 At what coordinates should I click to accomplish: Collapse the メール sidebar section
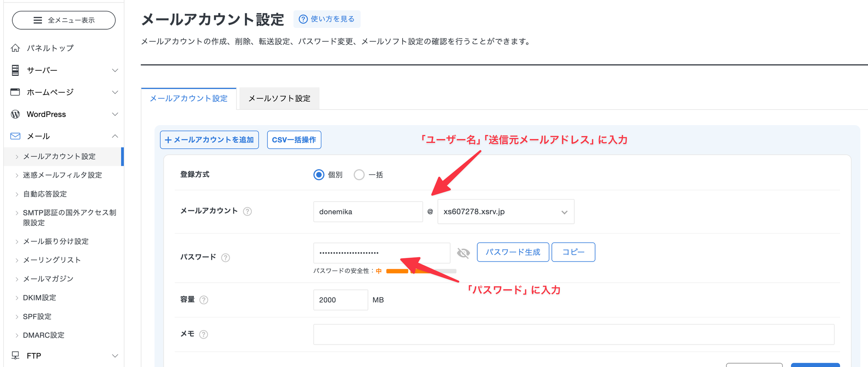(115, 136)
